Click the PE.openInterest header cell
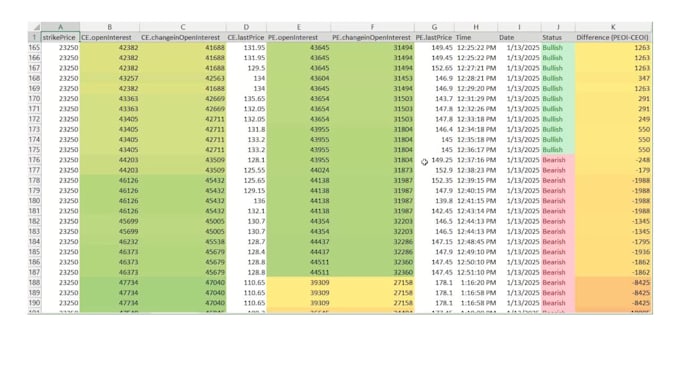The width and height of the screenshot is (680, 383). point(298,37)
